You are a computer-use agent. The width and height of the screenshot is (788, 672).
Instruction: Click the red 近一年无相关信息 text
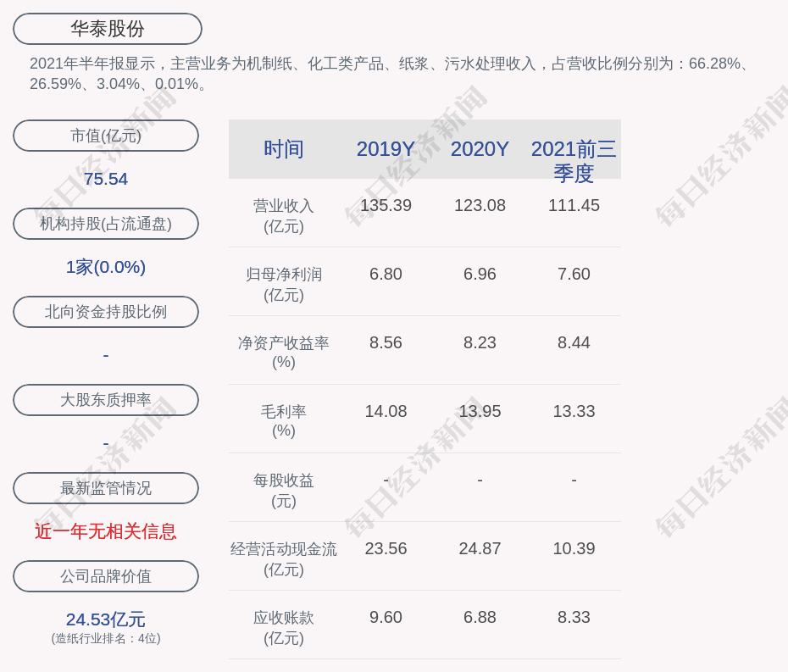[106, 531]
